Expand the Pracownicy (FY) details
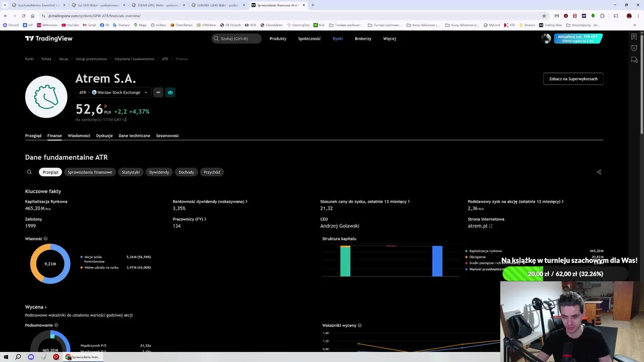The width and height of the screenshot is (644, 362). tap(189, 219)
